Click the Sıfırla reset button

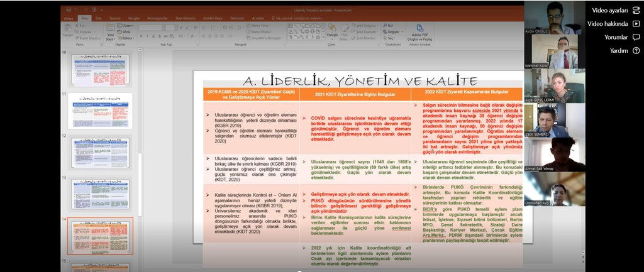point(125,31)
